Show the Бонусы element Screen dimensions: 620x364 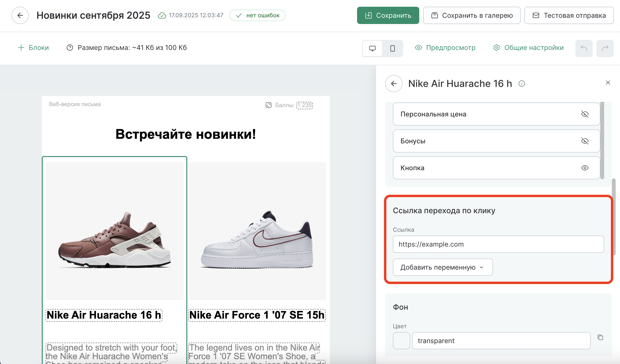tap(584, 141)
